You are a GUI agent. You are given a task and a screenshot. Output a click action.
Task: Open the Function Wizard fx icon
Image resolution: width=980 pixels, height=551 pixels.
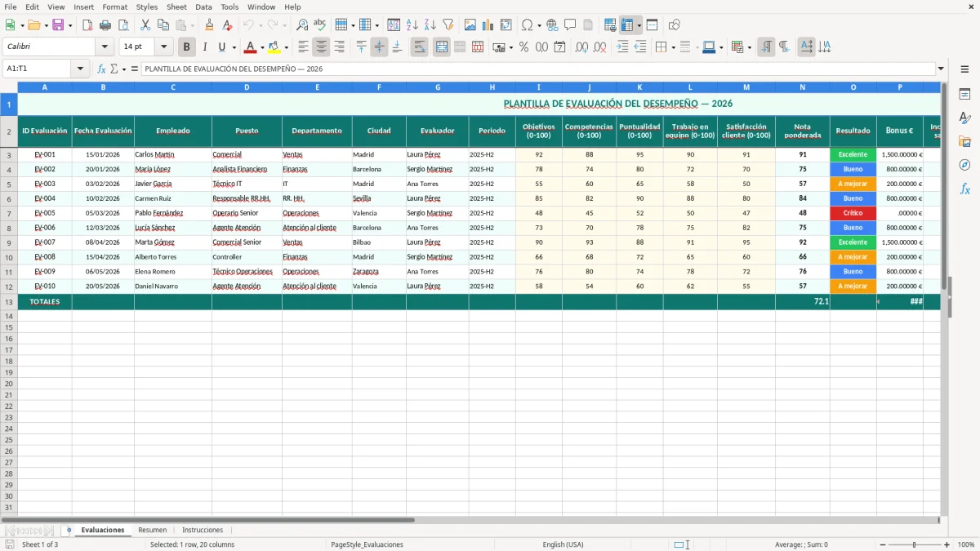(102, 69)
